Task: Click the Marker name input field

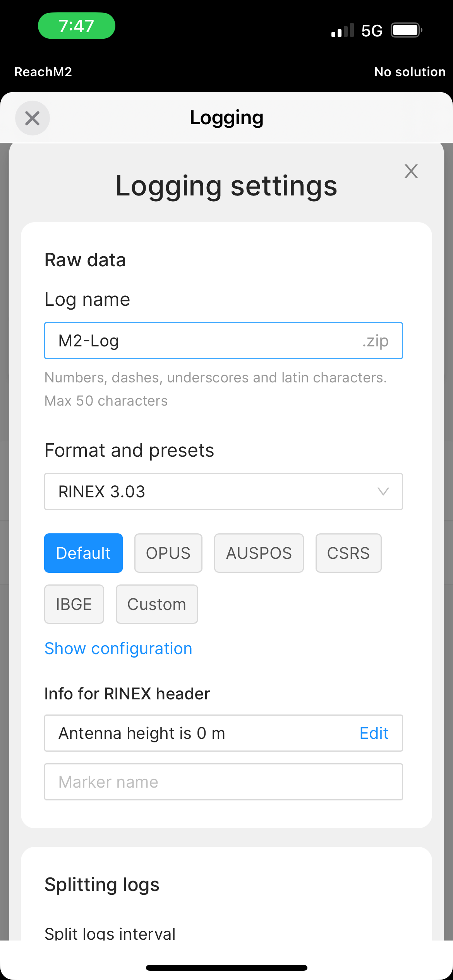Action: [x=223, y=782]
